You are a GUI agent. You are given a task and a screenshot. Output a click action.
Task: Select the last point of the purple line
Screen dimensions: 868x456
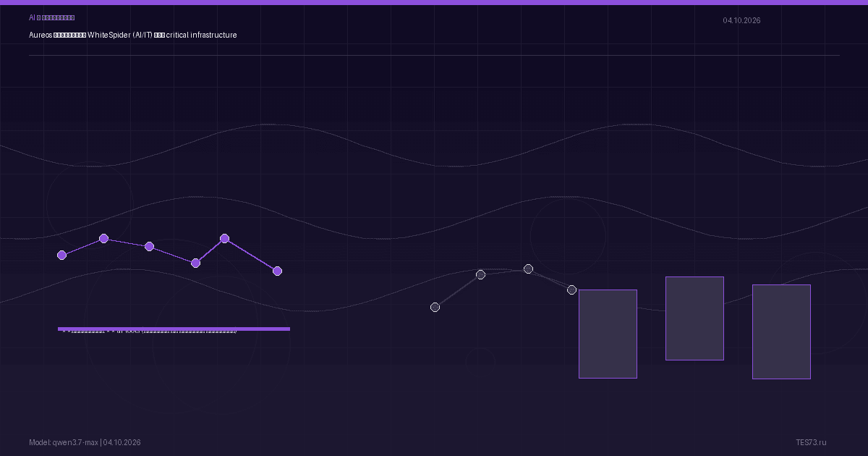tap(277, 271)
